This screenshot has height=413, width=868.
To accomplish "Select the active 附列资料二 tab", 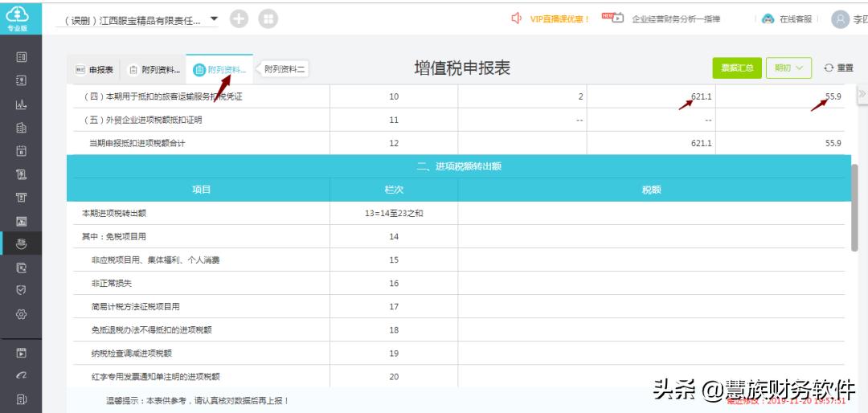I will pyautogui.click(x=219, y=70).
